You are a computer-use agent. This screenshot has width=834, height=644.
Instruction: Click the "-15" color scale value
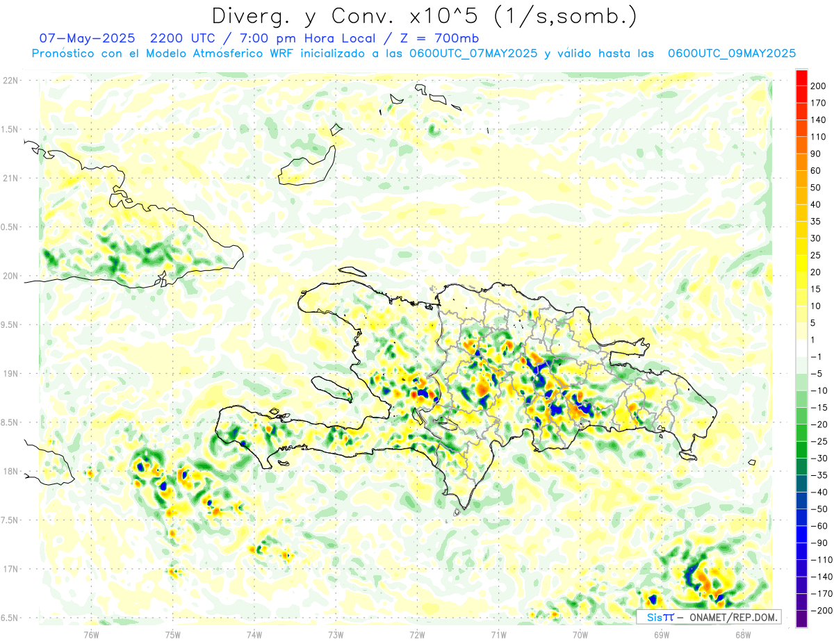point(821,408)
